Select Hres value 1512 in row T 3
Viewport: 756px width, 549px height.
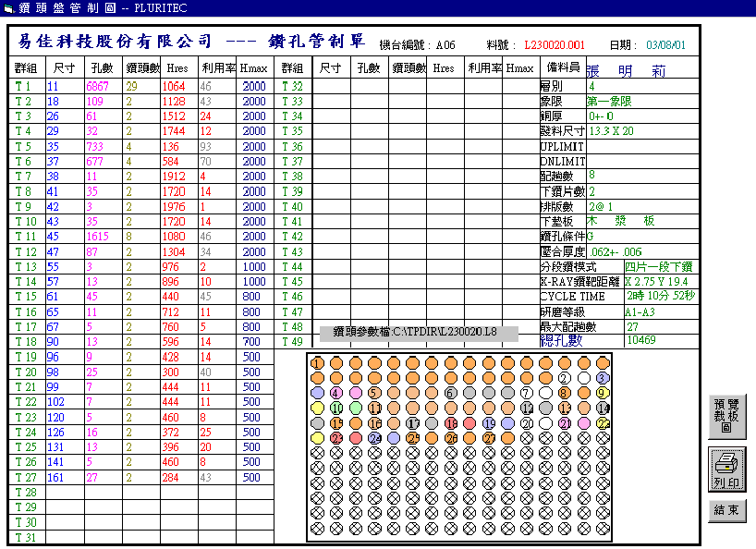tap(174, 116)
